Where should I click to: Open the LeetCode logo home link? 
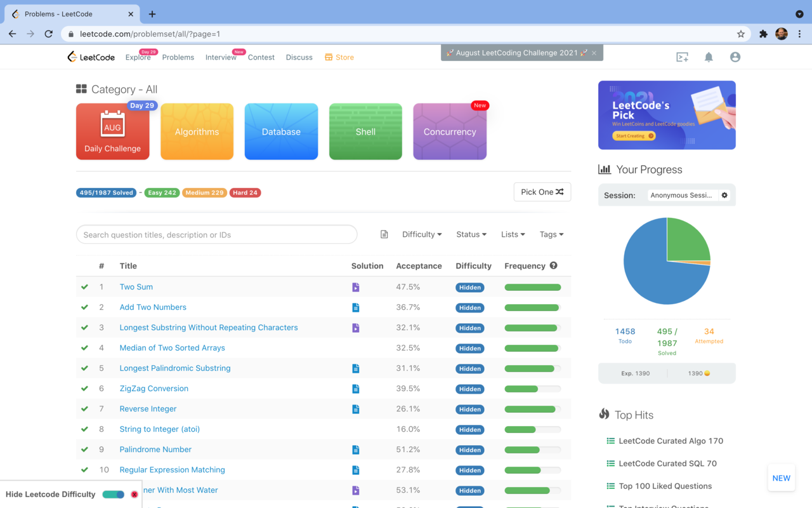(x=91, y=57)
